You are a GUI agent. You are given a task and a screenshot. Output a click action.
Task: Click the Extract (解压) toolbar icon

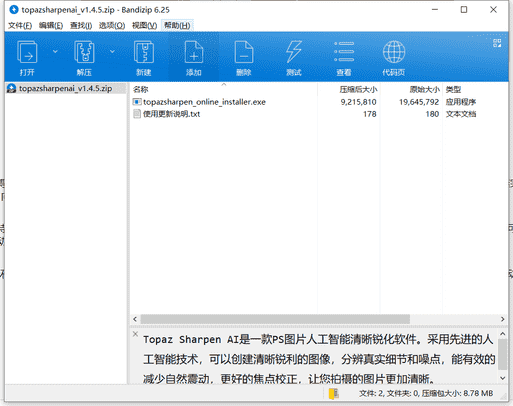pyautogui.click(x=84, y=52)
